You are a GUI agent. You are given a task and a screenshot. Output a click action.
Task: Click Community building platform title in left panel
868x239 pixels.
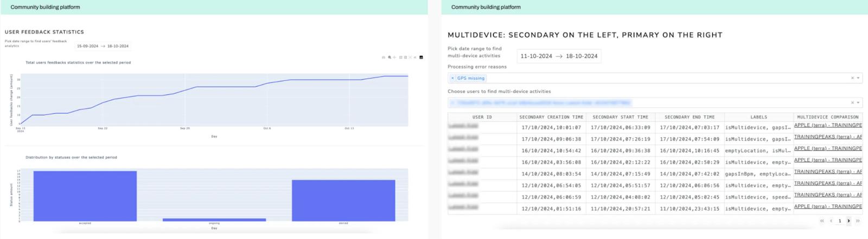[45, 7]
